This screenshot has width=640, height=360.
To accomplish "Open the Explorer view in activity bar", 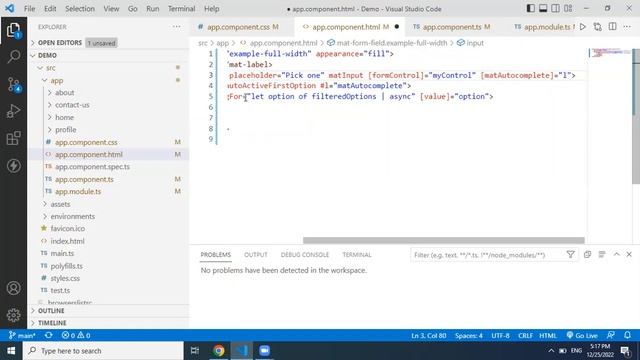I will 13,30.
